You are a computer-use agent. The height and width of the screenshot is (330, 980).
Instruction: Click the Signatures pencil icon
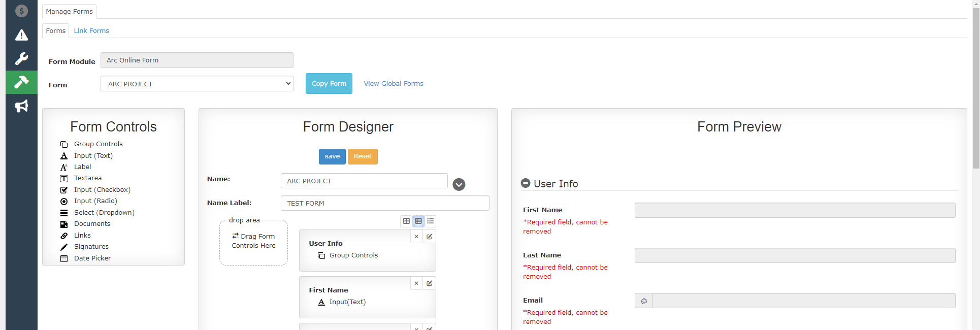pyautogui.click(x=64, y=247)
